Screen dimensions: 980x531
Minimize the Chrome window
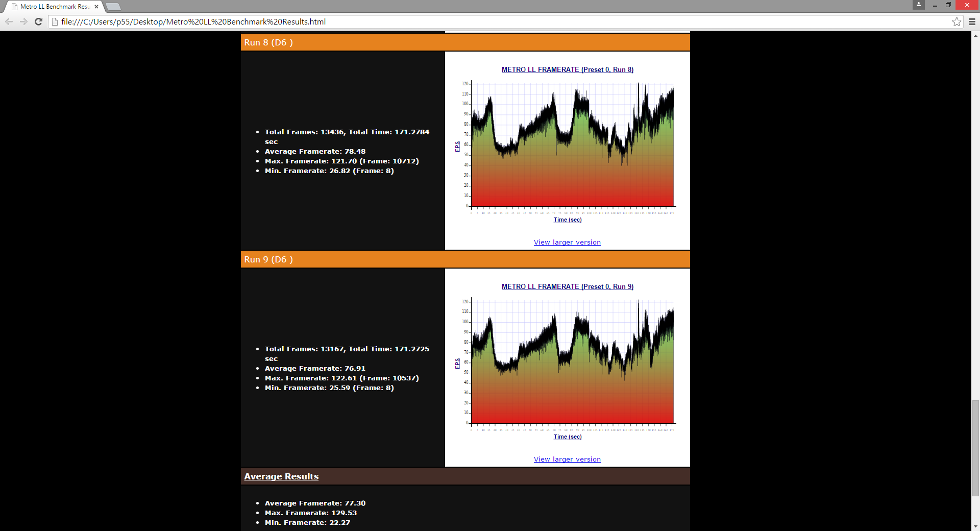click(x=935, y=5)
